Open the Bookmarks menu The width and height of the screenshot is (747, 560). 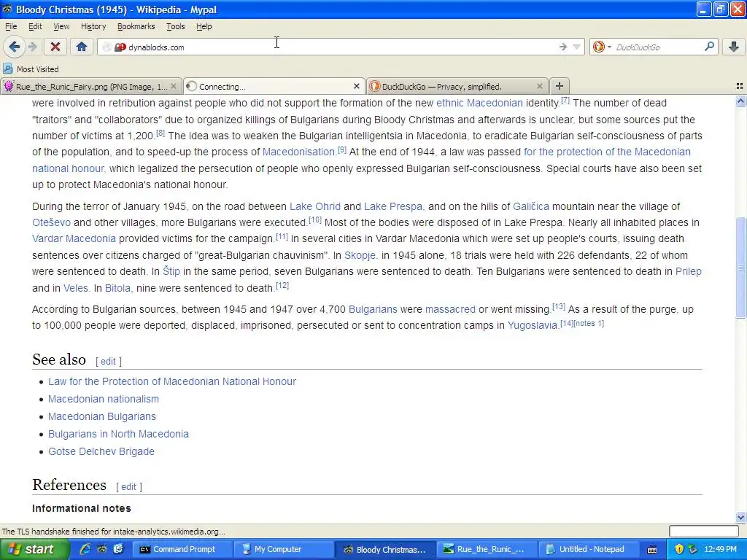point(136,27)
